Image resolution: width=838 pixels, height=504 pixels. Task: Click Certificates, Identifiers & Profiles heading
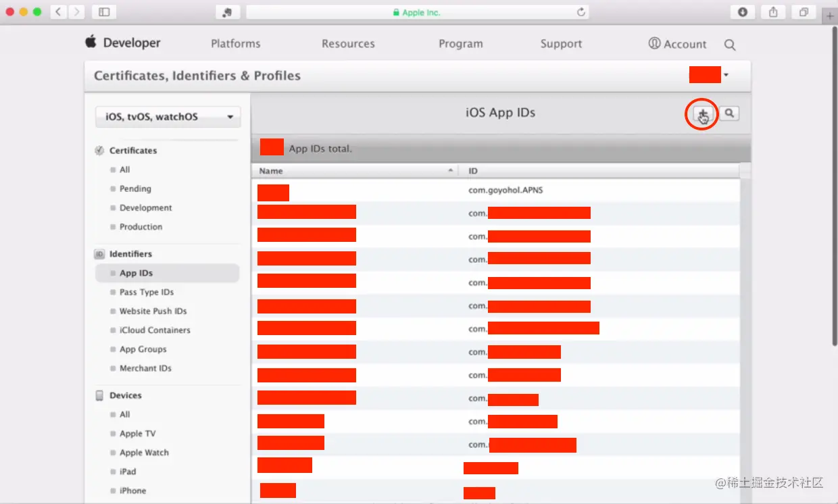(x=197, y=76)
